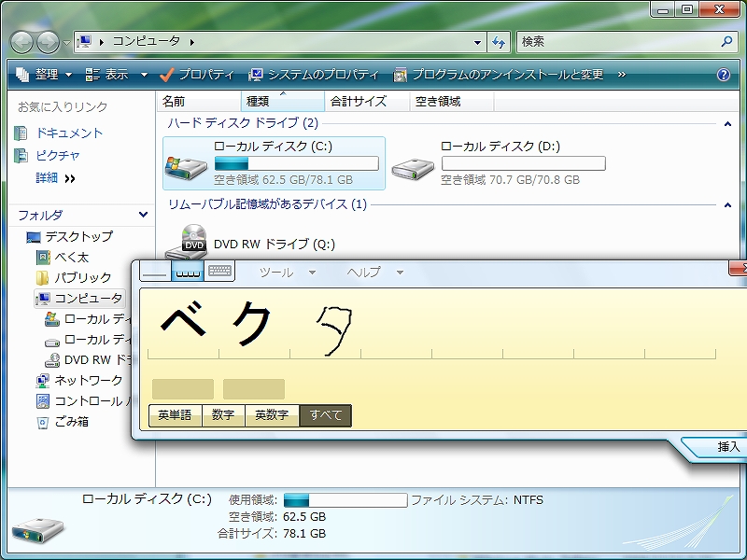Image resolution: width=747 pixels, height=560 pixels.
Task: Expand the 表示 views dropdown arrow
Action: (x=144, y=75)
